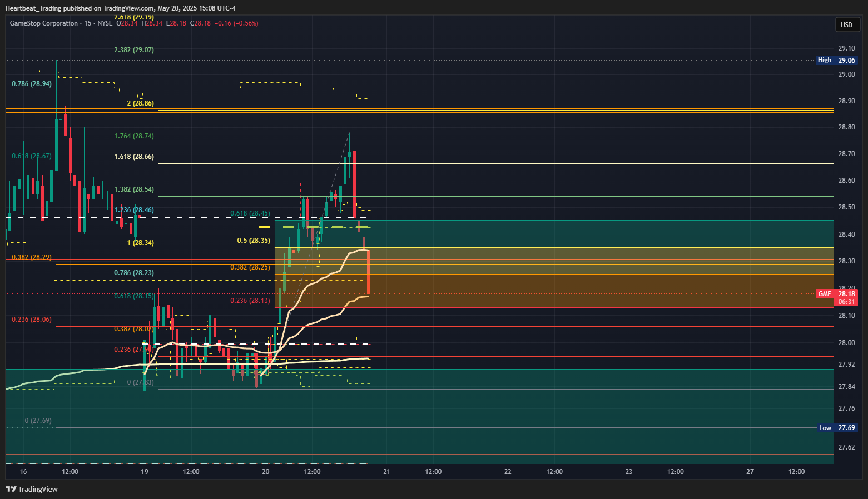Click the 29.00 price axis value
868x499 pixels.
tap(846, 74)
